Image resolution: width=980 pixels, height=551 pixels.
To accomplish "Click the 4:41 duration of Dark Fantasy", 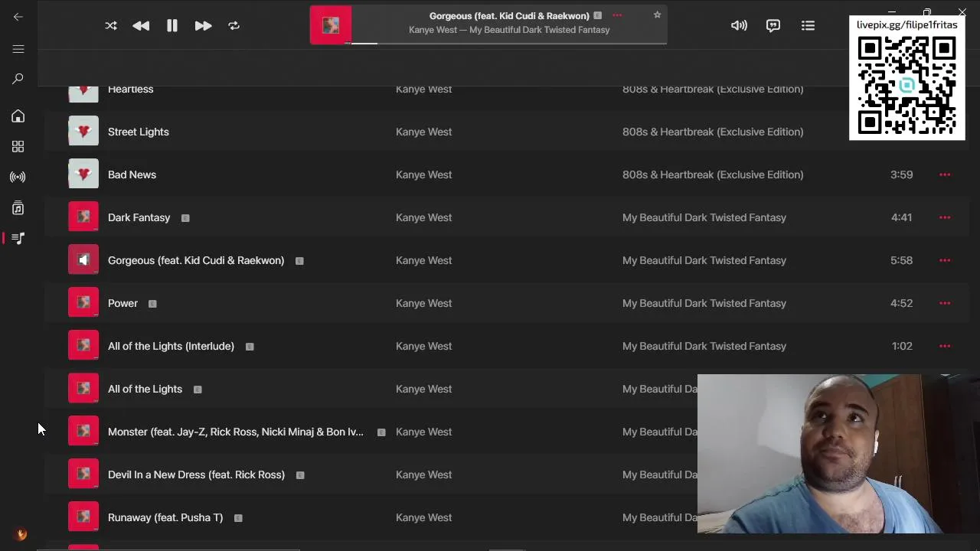I will click(x=901, y=217).
